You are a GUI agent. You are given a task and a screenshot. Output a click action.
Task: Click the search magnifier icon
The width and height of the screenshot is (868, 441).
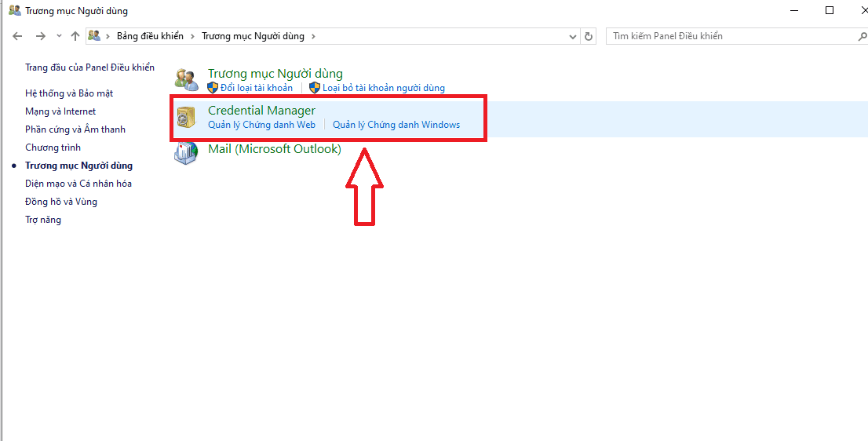pos(862,37)
